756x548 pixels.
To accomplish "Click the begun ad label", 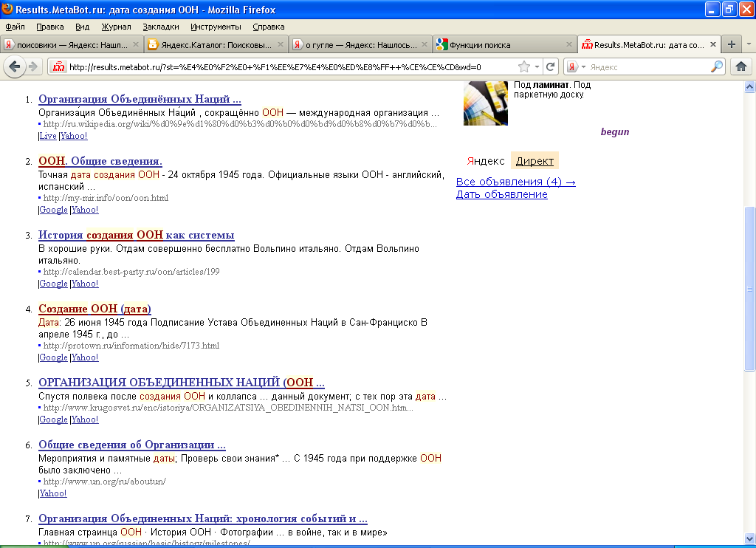I will [x=615, y=131].
